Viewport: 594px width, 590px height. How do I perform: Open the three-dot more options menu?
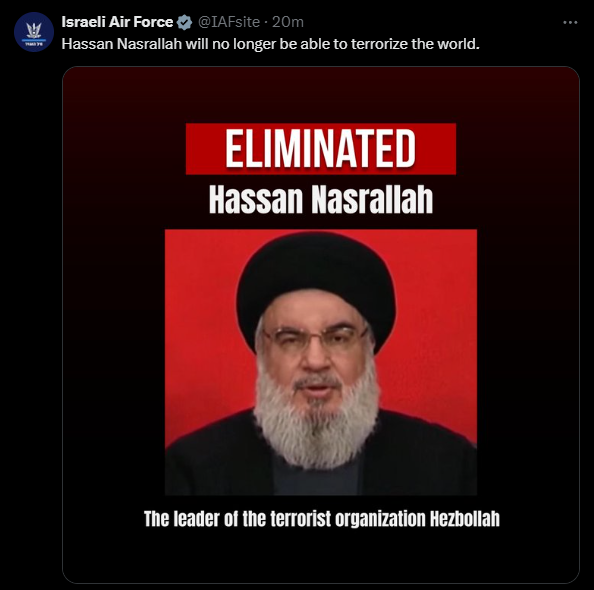pyautogui.click(x=570, y=23)
